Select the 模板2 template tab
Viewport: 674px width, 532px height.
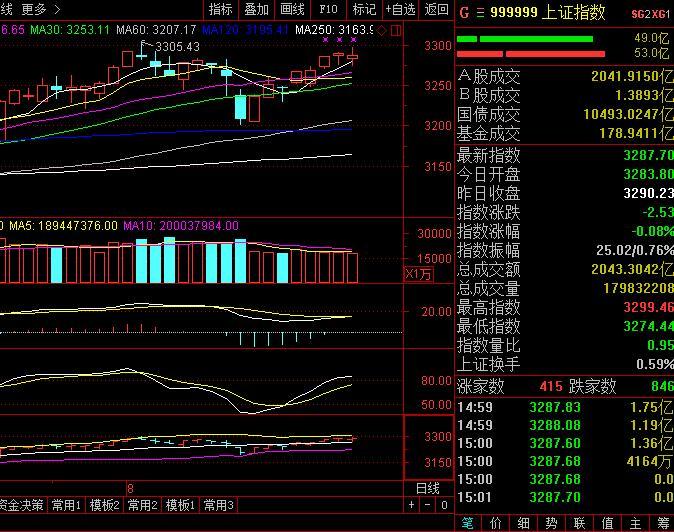[x=104, y=506]
